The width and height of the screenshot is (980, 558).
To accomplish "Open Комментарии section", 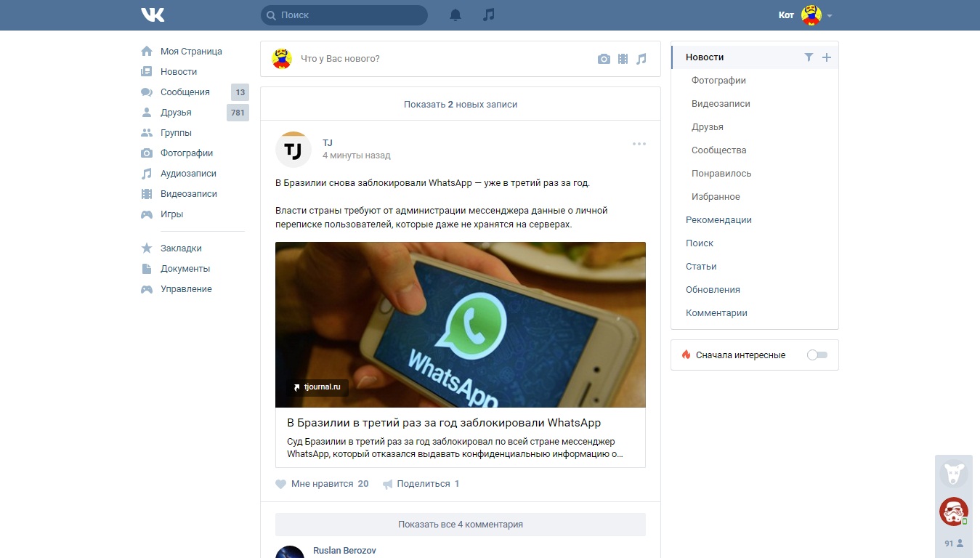I will pos(716,313).
